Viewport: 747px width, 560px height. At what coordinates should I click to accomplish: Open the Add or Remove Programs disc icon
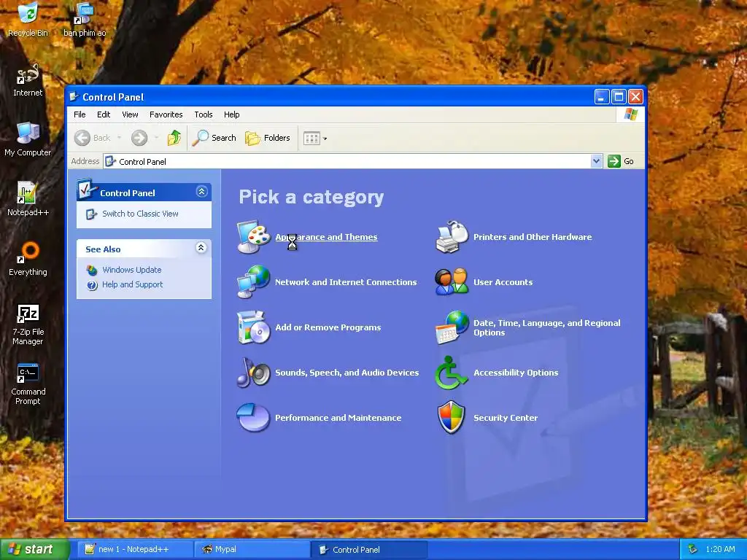pos(254,327)
